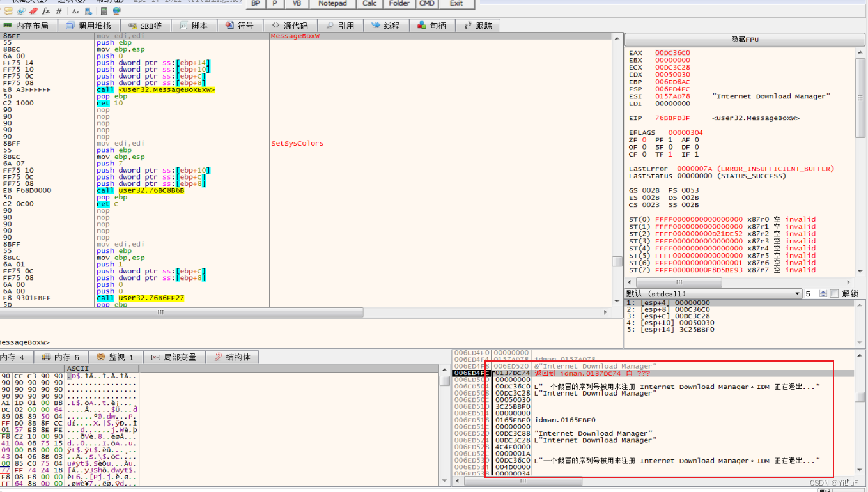Click the eraser-shaped patches icon in toolbar
The width and height of the screenshot is (868, 492).
(33, 12)
